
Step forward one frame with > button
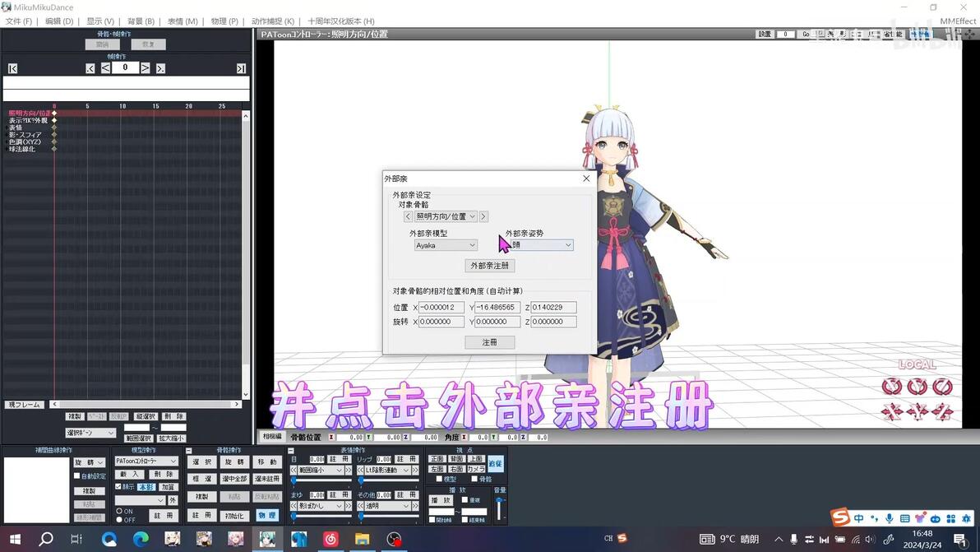point(145,67)
